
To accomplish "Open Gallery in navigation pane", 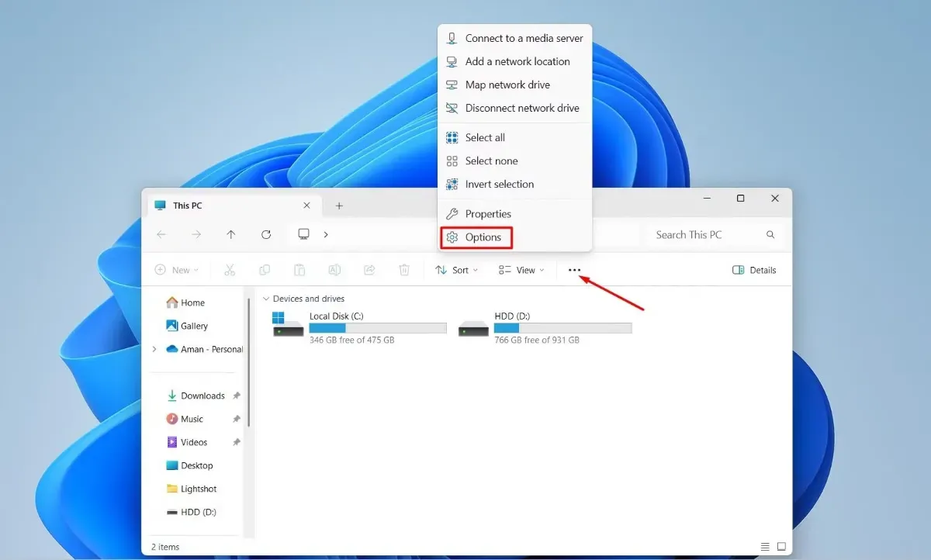I will 194,326.
